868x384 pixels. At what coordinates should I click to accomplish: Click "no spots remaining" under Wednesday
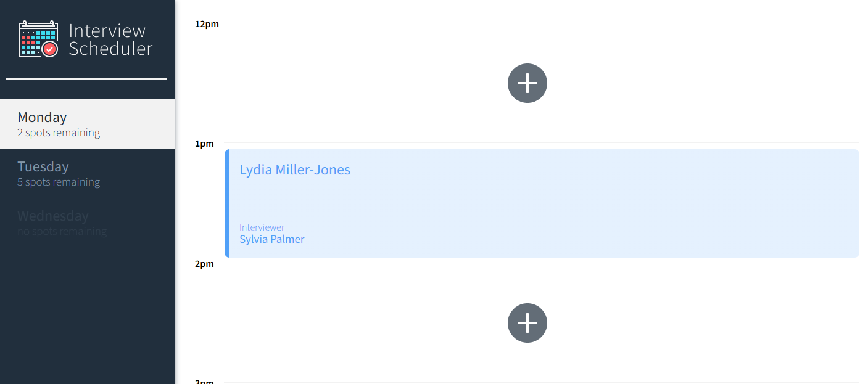click(x=62, y=231)
